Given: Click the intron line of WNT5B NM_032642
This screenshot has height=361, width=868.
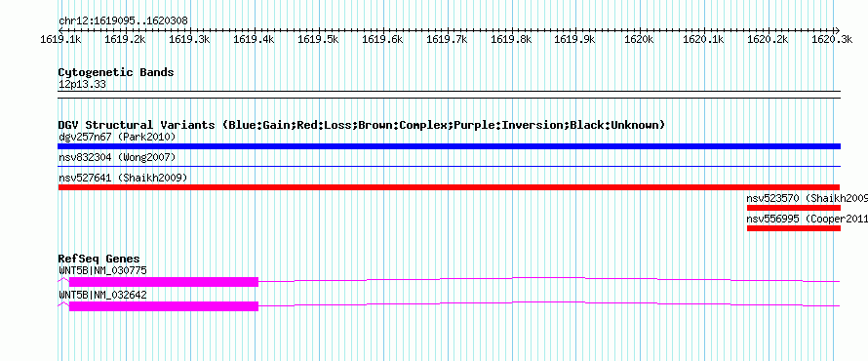Looking at the screenshot, I should [x=549, y=304].
